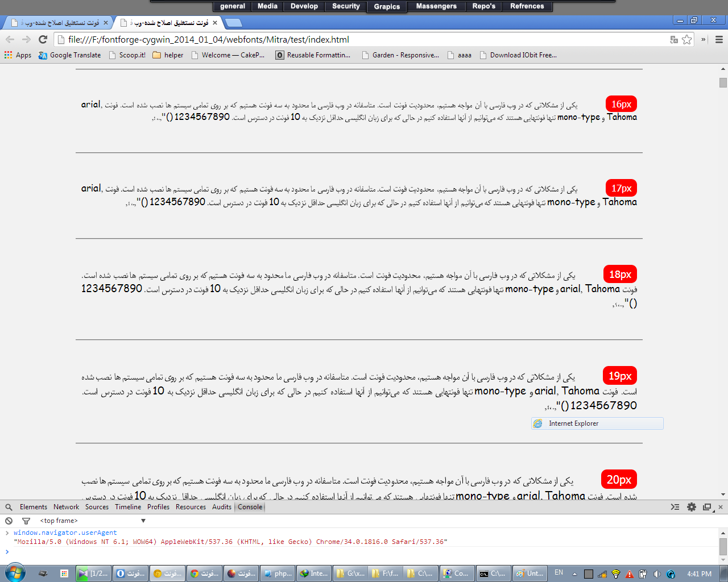Open the Windows Start button

tap(15, 572)
